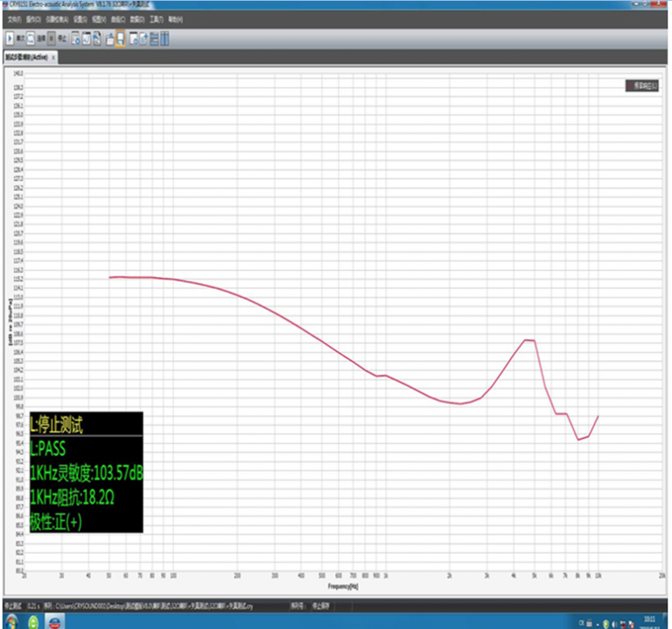Open the Curve menu (曲线)
The height and width of the screenshot is (629, 672).
click(x=118, y=19)
